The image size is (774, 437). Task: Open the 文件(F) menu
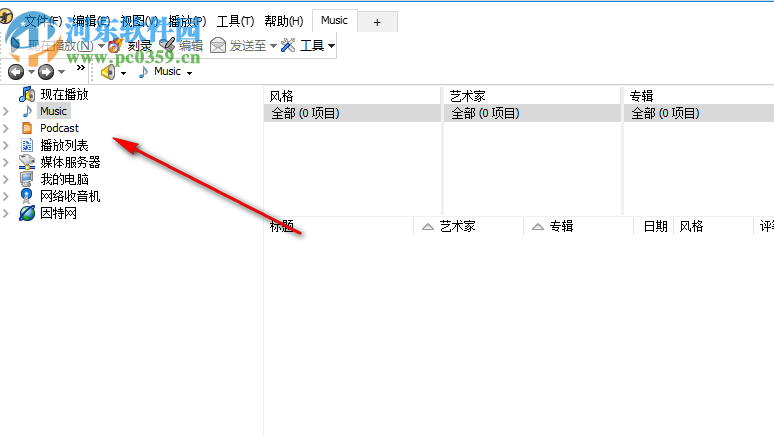pyautogui.click(x=43, y=21)
